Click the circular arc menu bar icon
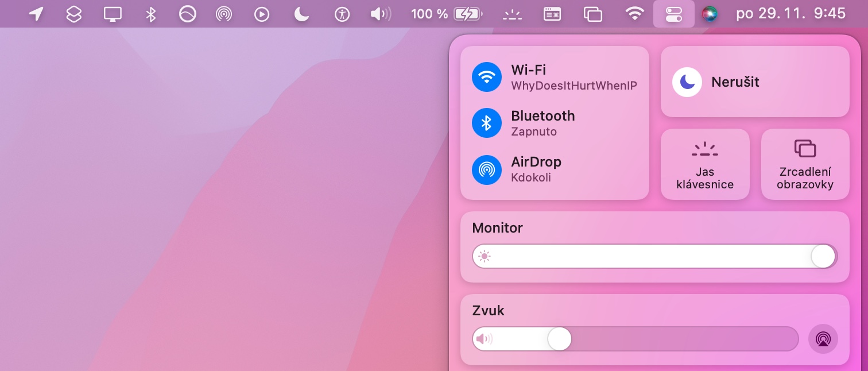The height and width of the screenshot is (371, 868). pyautogui.click(x=188, y=14)
